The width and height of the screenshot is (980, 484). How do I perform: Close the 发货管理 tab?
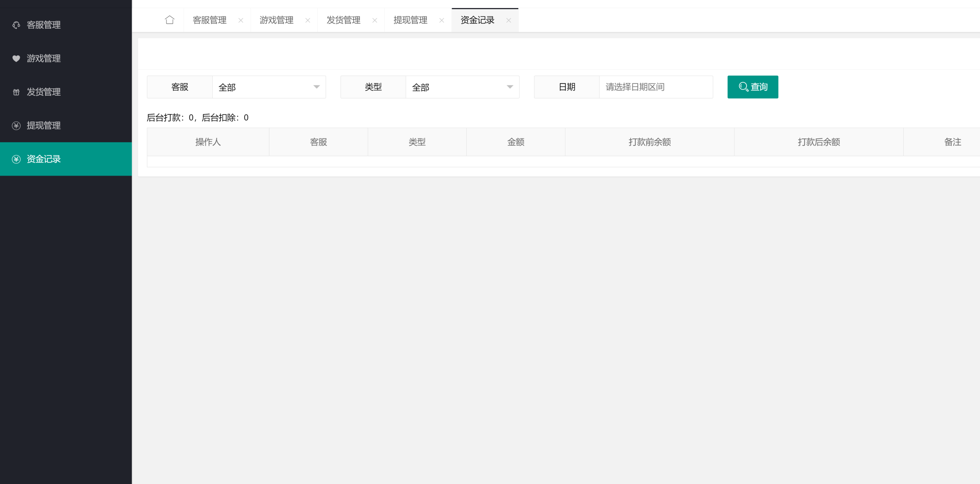point(375,20)
